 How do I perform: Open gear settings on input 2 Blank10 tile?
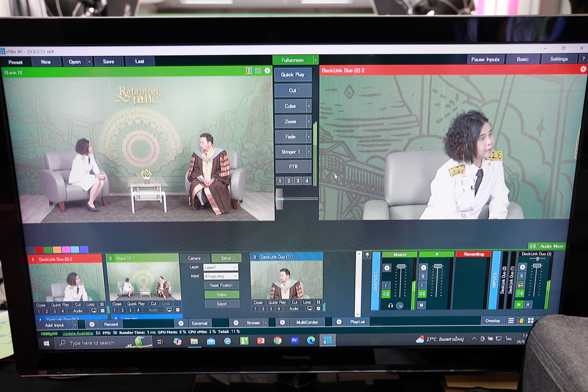click(x=177, y=310)
